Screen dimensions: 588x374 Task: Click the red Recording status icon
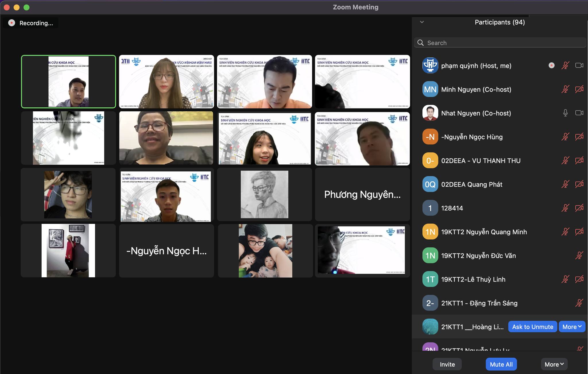point(12,23)
